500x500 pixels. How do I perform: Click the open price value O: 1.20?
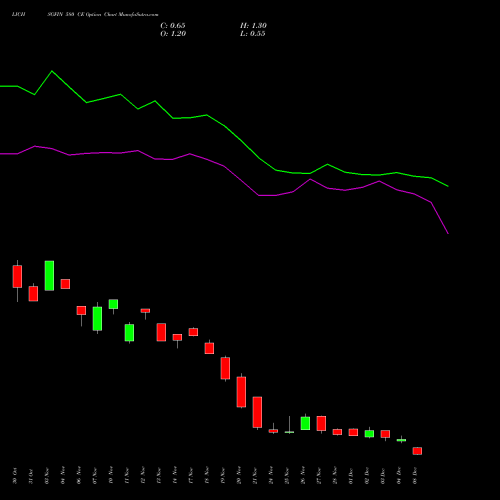click(173, 34)
